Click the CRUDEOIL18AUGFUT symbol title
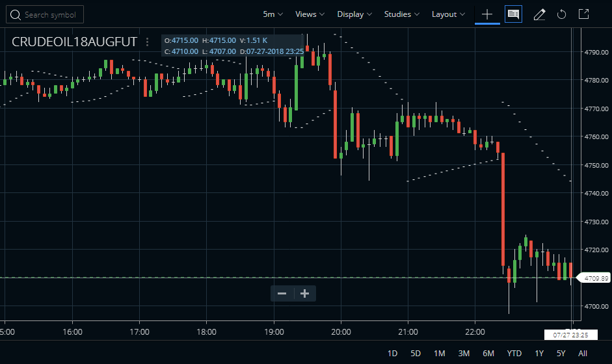The width and height of the screenshot is (612, 364). [74, 42]
